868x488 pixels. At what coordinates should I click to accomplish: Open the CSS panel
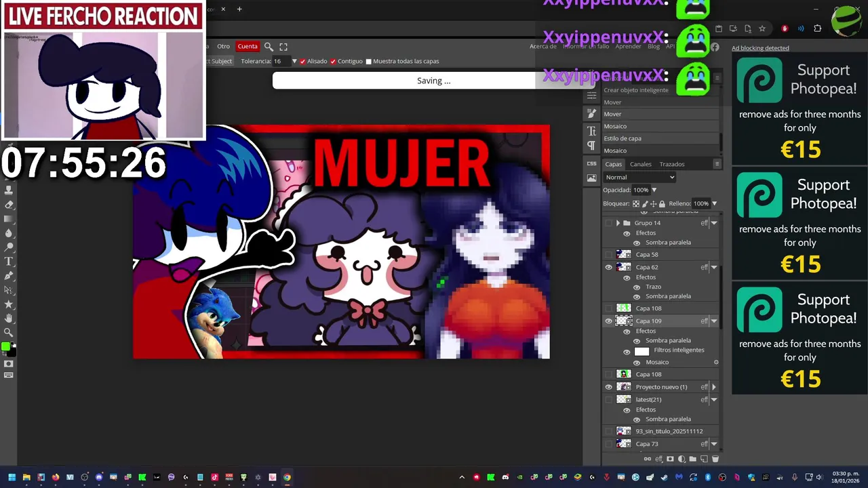point(591,163)
